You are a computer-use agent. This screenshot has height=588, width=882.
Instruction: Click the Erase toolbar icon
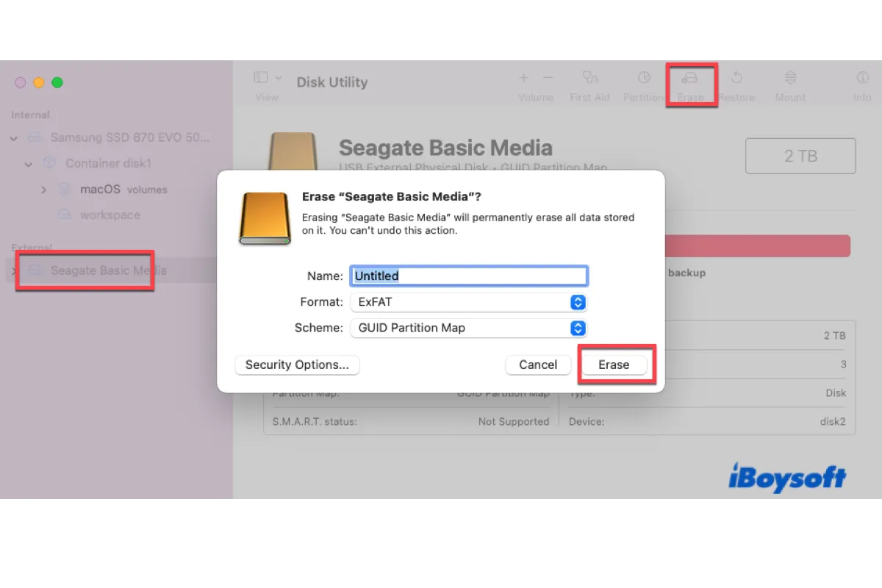click(690, 79)
